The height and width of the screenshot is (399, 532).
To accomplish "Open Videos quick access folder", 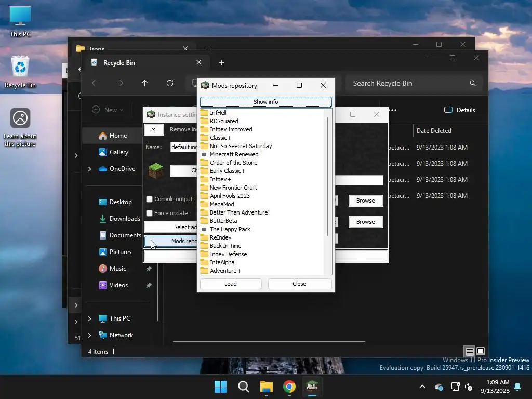I will [114, 285].
